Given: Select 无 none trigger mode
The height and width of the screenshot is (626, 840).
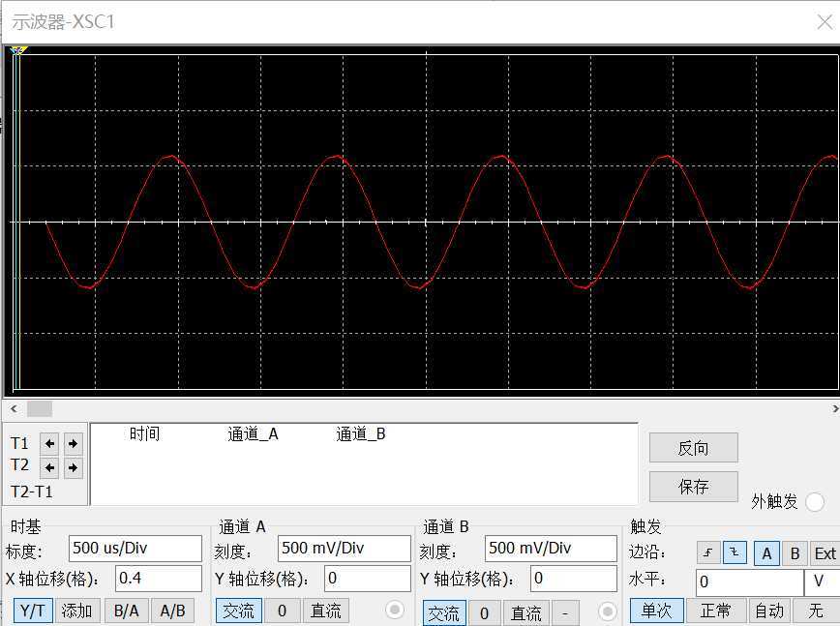Looking at the screenshot, I should click(x=816, y=611).
